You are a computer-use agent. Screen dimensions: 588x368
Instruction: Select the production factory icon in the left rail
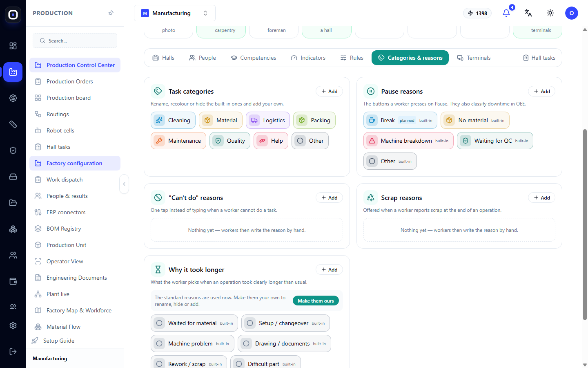[13, 72]
